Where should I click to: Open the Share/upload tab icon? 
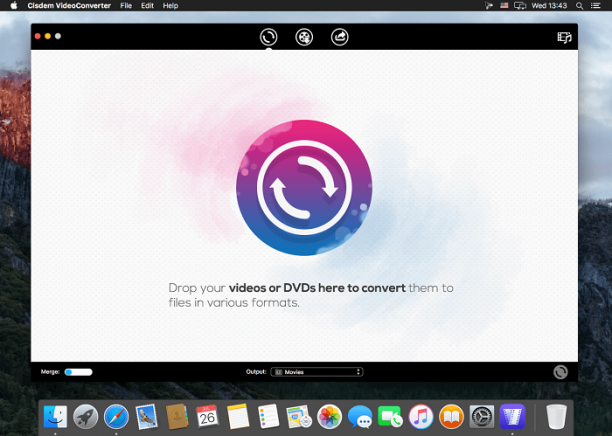(x=340, y=37)
